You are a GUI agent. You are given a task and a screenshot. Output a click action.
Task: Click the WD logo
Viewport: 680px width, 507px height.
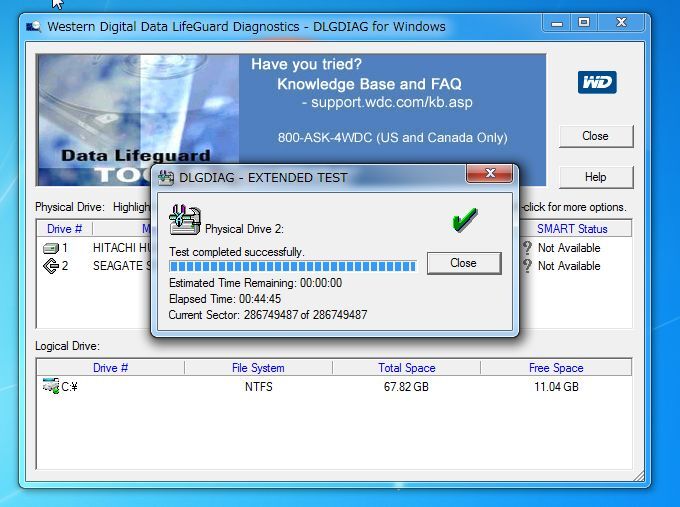[596, 82]
